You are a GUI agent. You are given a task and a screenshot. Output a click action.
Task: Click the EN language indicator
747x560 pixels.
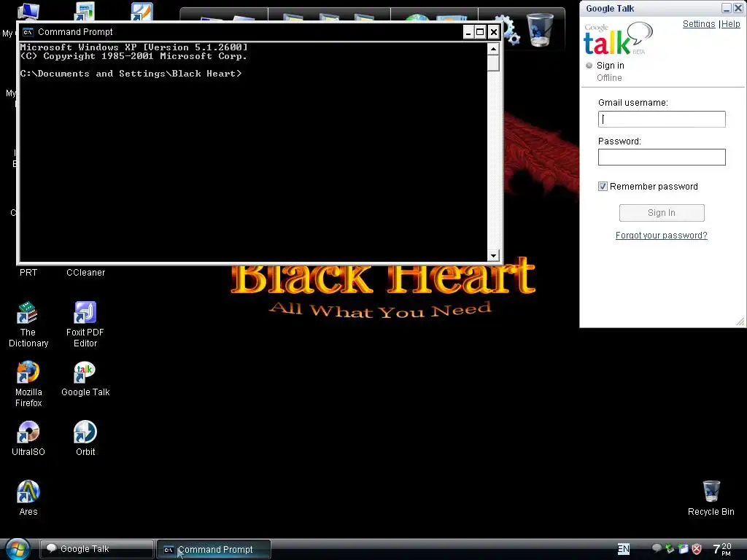click(624, 549)
